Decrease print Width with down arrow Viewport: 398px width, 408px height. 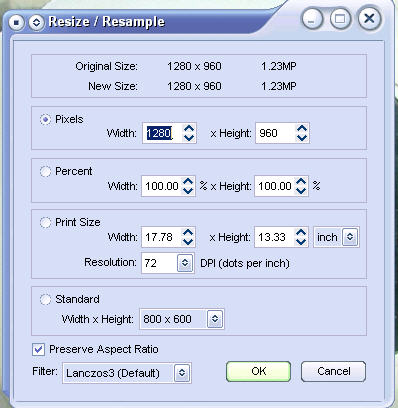(188, 241)
